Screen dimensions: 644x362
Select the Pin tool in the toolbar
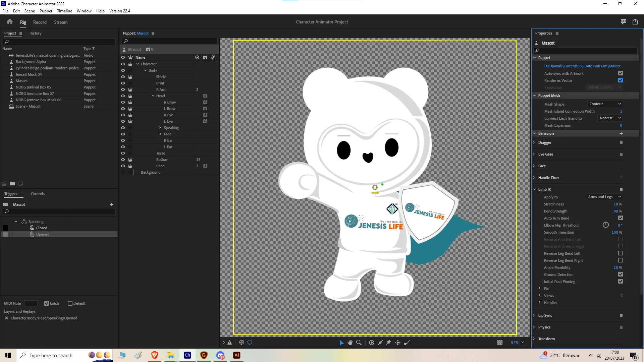(x=388, y=343)
